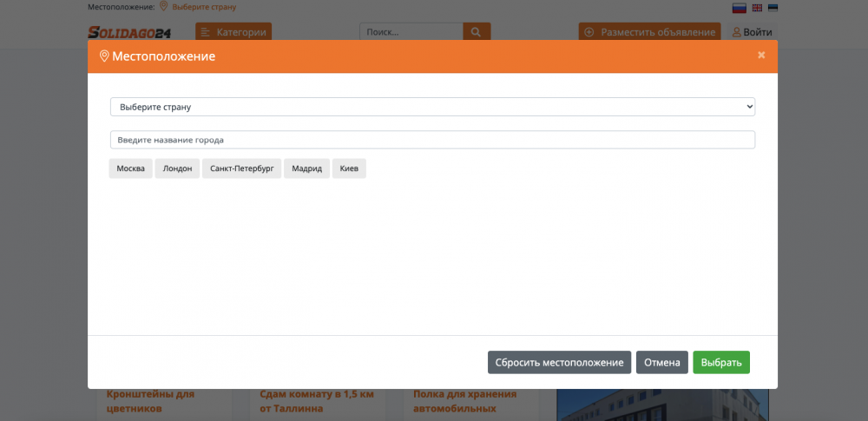Open the Категории menu button
Image resolution: width=868 pixels, height=421 pixels.
(x=233, y=32)
